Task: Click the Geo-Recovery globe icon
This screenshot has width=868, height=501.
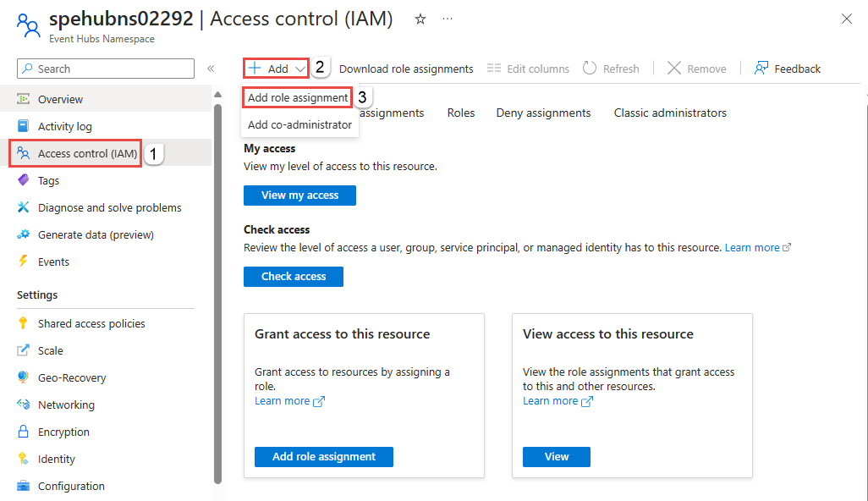Action: pos(23,377)
